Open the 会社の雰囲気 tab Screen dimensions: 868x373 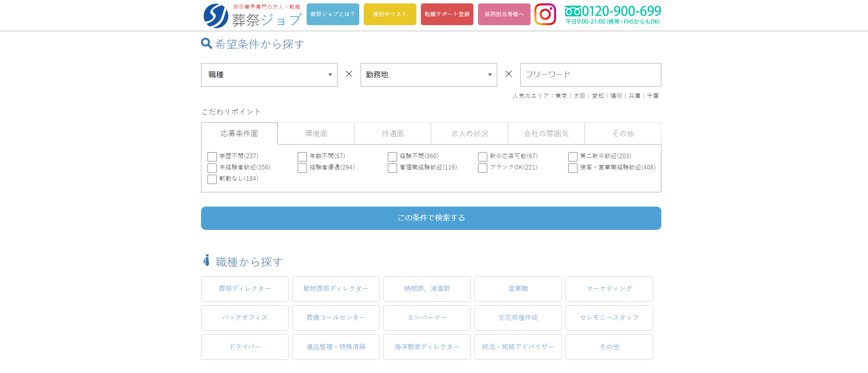tap(546, 134)
